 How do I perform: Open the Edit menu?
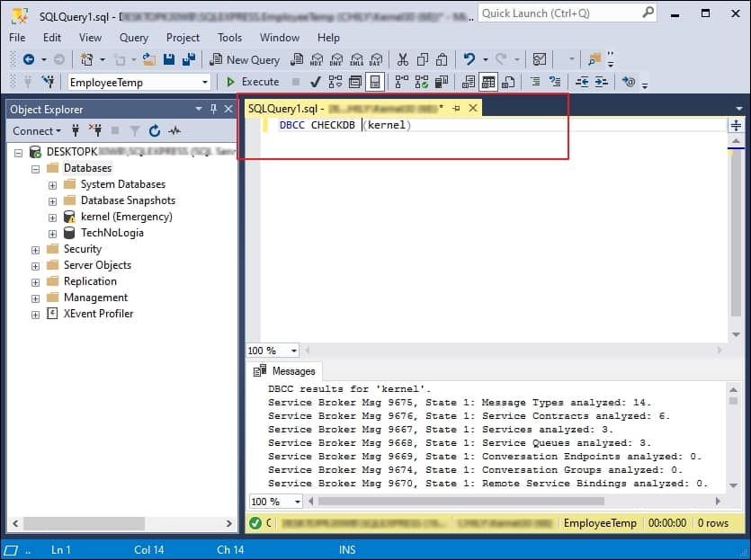point(52,38)
